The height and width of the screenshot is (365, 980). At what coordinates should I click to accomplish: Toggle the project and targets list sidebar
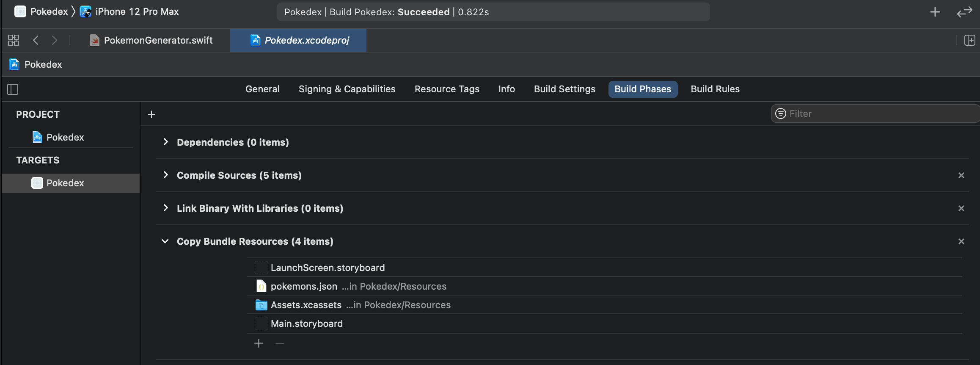(x=13, y=89)
